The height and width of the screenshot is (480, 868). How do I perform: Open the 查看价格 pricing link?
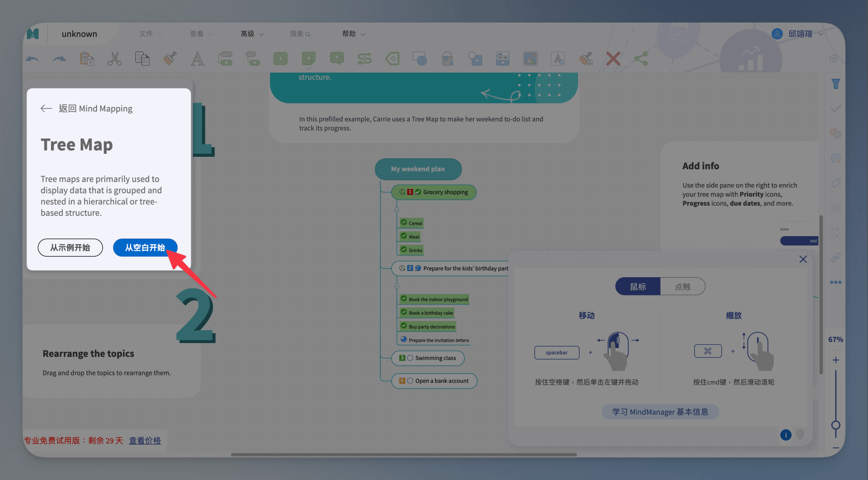pyautogui.click(x=145, y=440)
